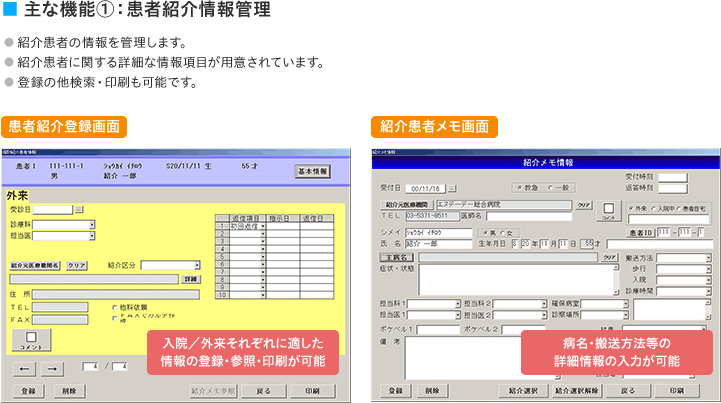Click クリア next to the 主病名 field
The width and height of the screenshot is (721, 403).
click(610, 258)
